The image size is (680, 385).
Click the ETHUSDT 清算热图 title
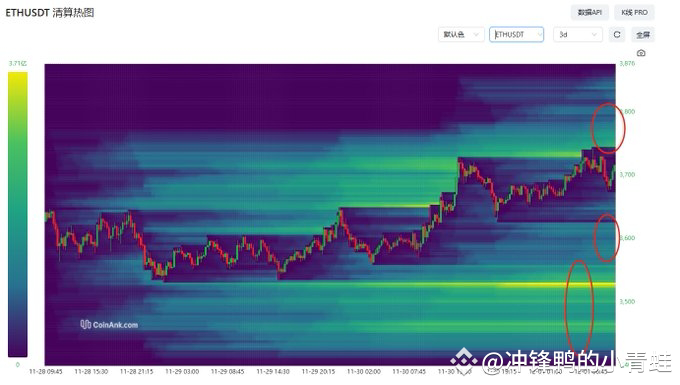pos(49,13)
